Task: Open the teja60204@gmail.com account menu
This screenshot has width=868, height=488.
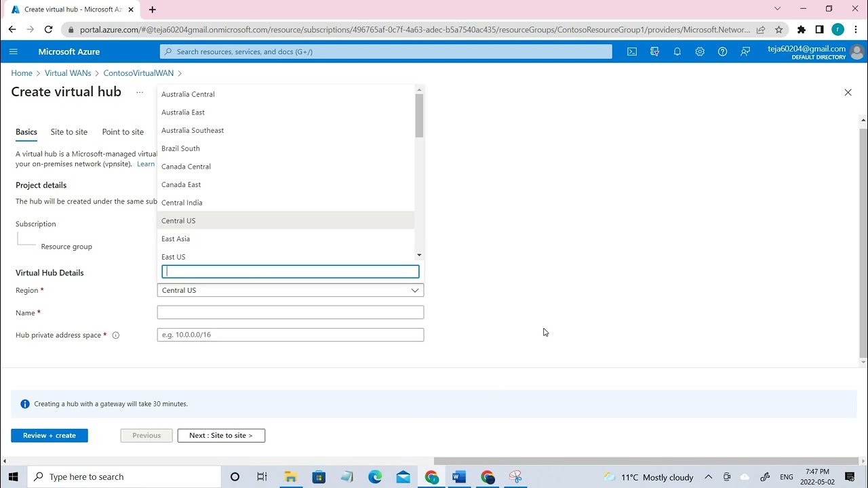Action: coord(816,52)
